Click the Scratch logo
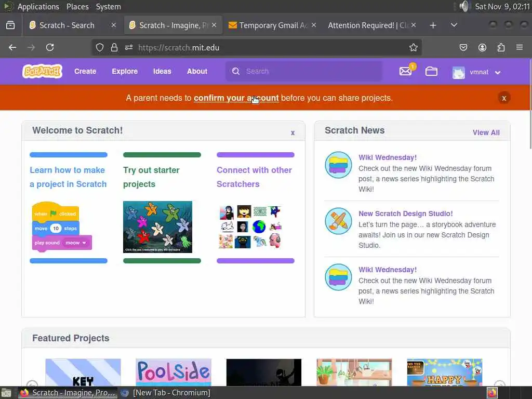This screenshot has width=532, height=399. click(43, 71)
